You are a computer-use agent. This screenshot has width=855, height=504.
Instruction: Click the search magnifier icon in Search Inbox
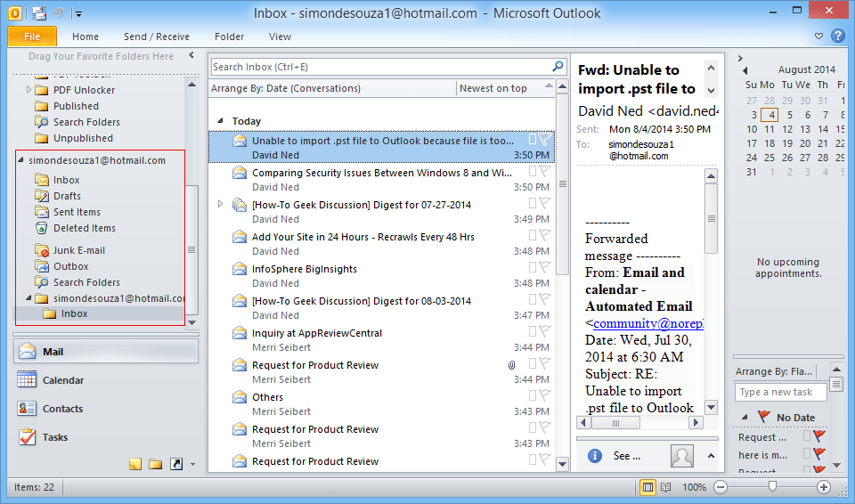558,67
